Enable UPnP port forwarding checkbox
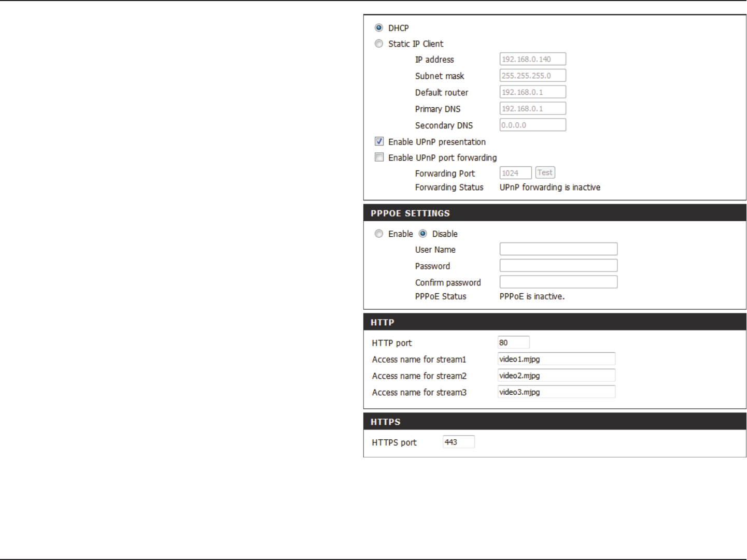This screenshot has height=560, width=747. click(379, 157)
